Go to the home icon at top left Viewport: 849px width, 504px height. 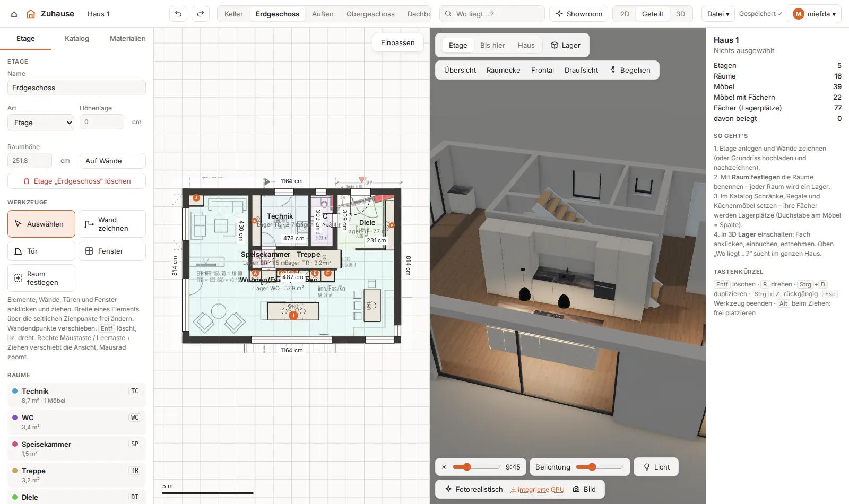[14, 14]
